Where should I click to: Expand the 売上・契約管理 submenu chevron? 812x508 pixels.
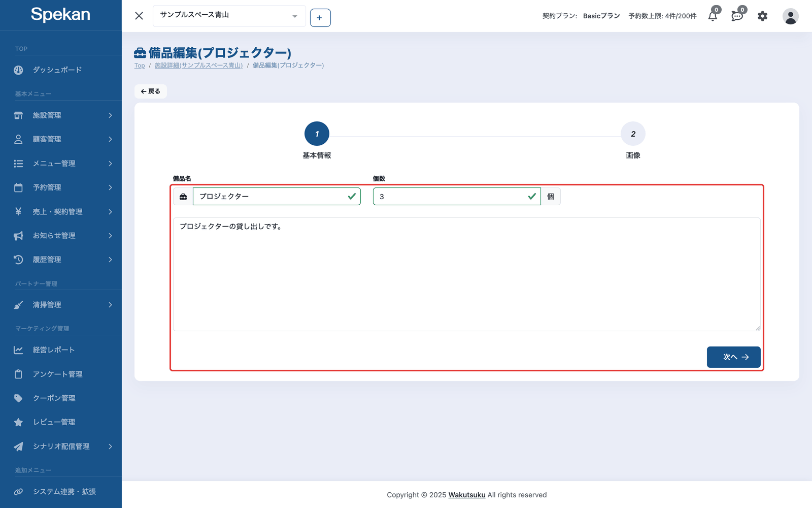coord(110,211)
